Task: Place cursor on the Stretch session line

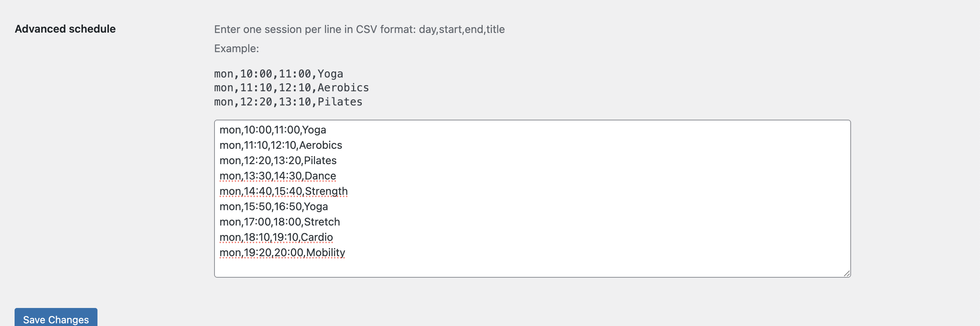Action: point(279,222)
